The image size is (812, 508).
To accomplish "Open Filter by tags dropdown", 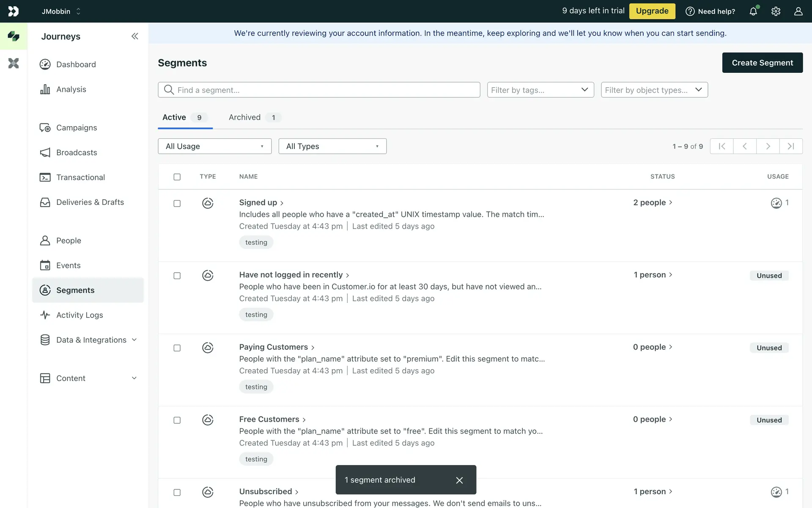I will coord(540,90).
